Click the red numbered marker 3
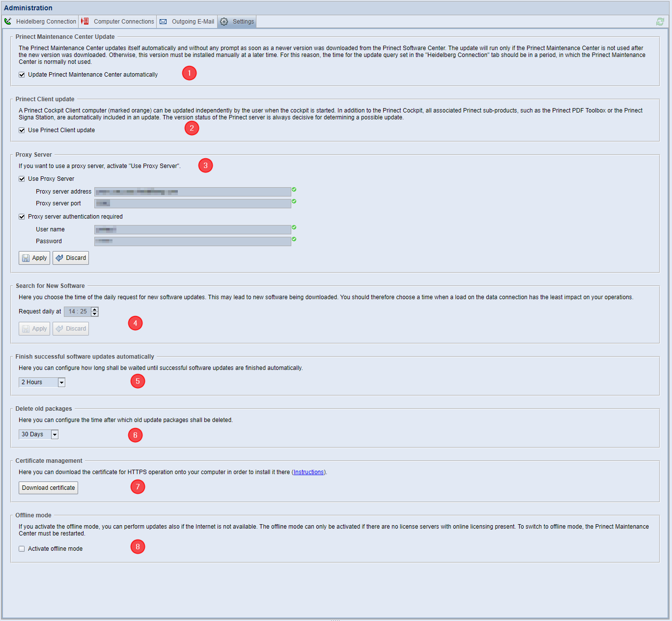This screenshot has height=621, width=672. (205, 166)
